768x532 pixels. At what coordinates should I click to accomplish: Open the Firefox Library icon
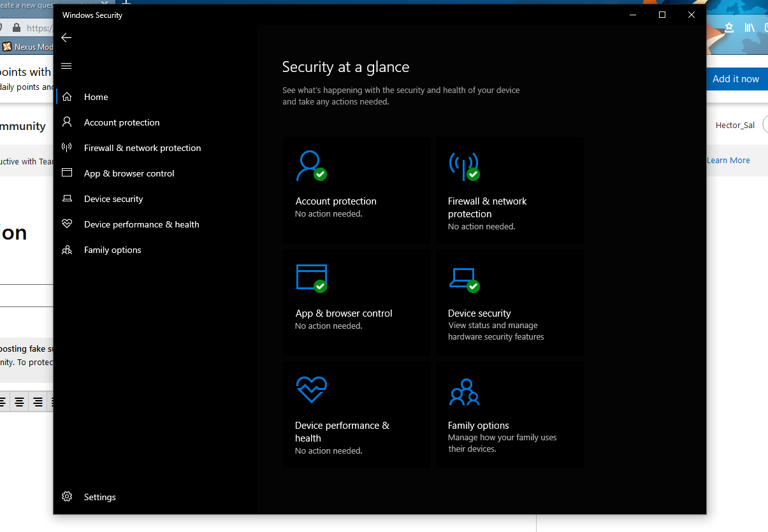pyautogui.click(x=750, y=27)
